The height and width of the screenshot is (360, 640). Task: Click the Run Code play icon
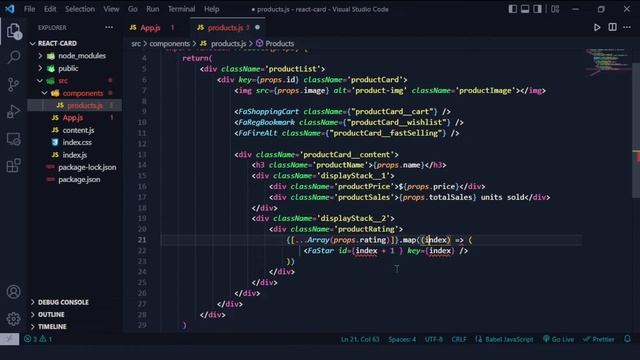click(x=597, y=27)
